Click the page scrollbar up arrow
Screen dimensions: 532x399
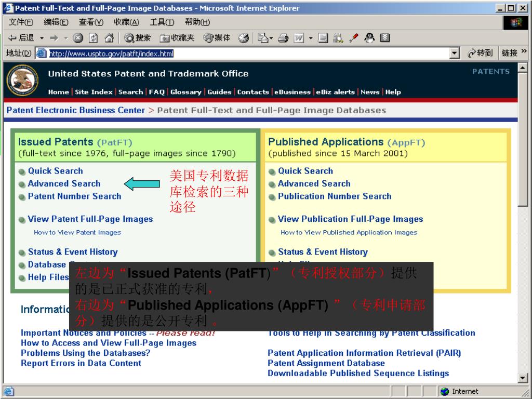523,68
